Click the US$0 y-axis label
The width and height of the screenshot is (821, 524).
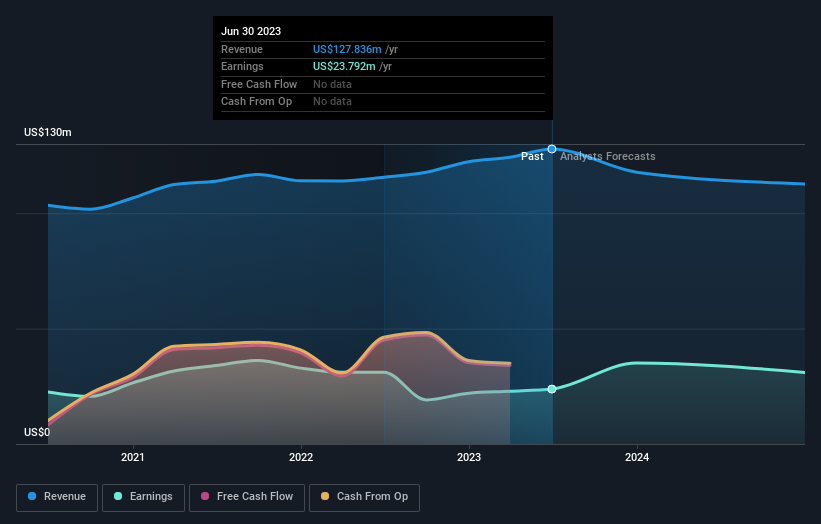tap(37, 432)
